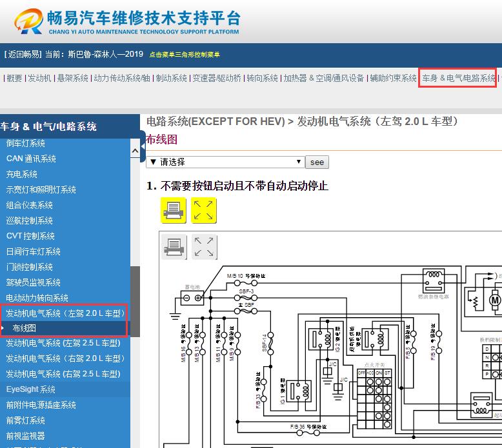Collapse the sidebar with the arrow handle
Image resolution: width=502 pixels, height=448 pixels.
[x=143, y=146]
